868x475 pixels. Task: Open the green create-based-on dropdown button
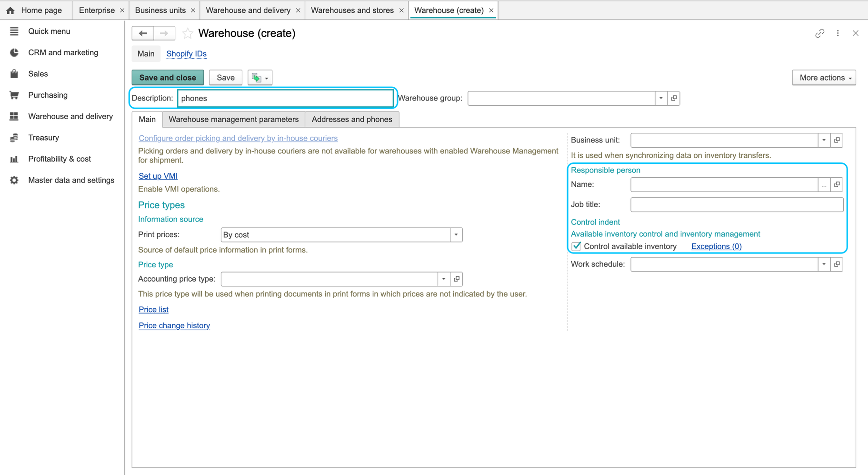point(260,78)
